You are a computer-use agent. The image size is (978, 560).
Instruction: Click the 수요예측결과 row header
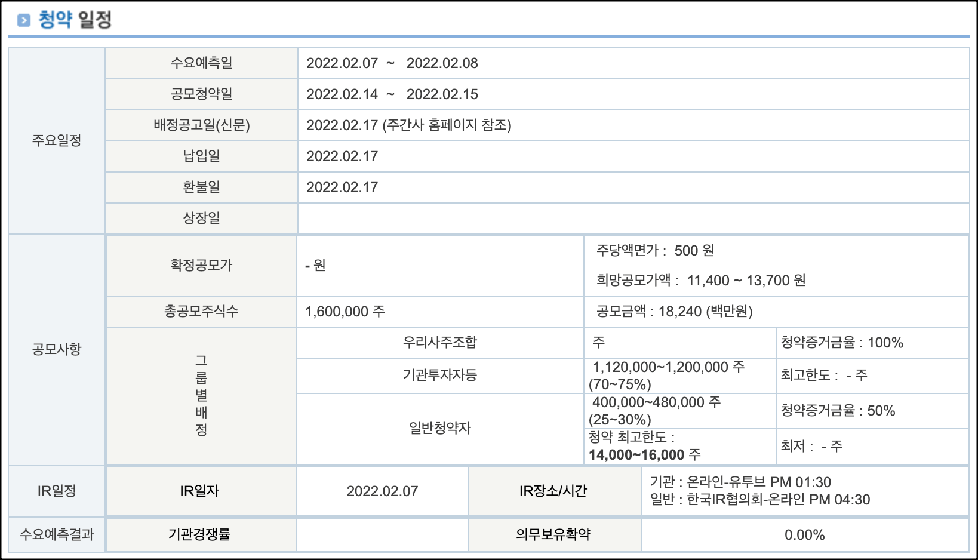pyautogui.click(x=57, y=534)
